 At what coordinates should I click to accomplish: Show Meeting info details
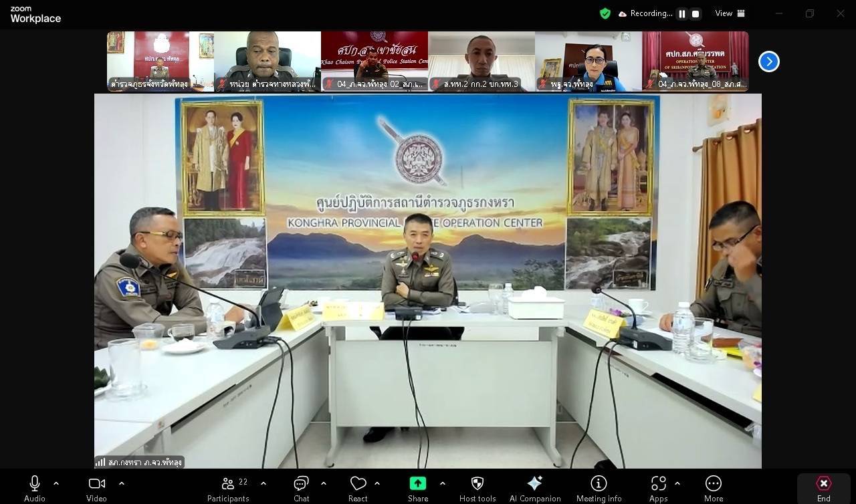tap(599, 488)
